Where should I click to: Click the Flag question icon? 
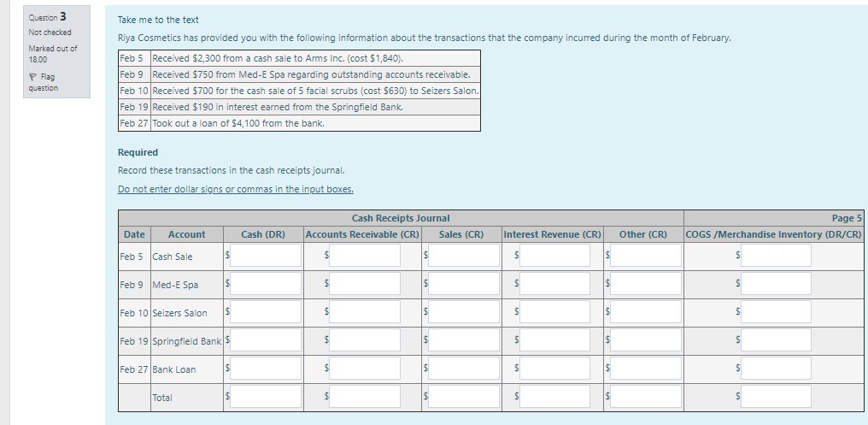[x=33, y=77]
